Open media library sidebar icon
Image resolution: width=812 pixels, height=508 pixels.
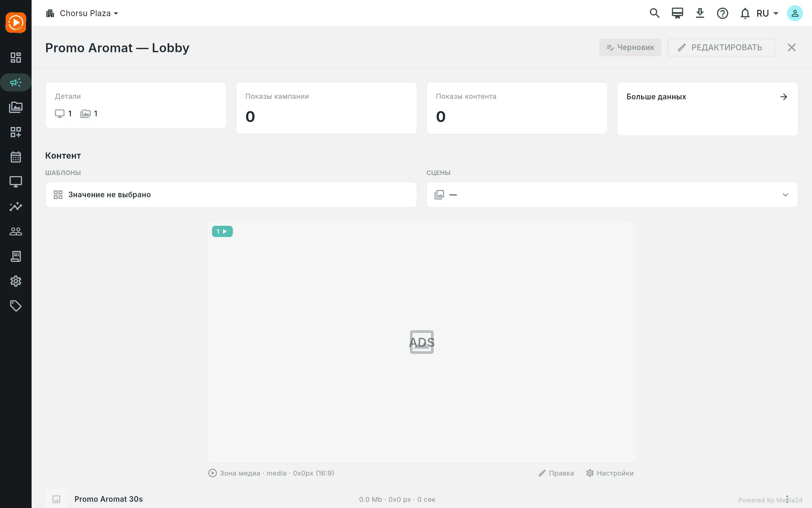(16, 107)
